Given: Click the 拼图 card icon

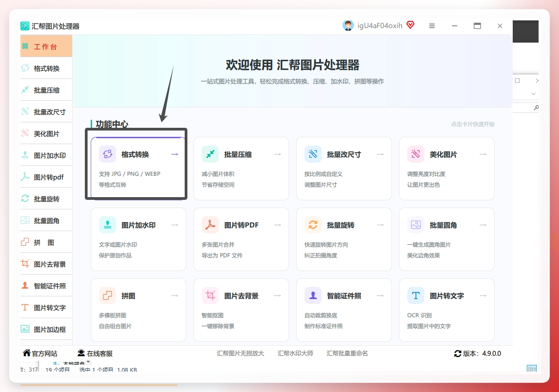Looking at the screenshot, I should (x=108, y=295).
